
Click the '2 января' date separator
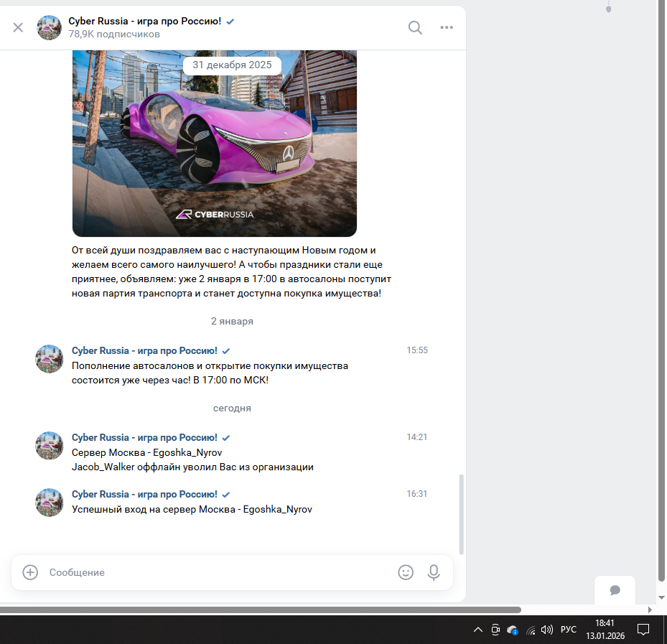pyautogui.click(x=232, y=321)
